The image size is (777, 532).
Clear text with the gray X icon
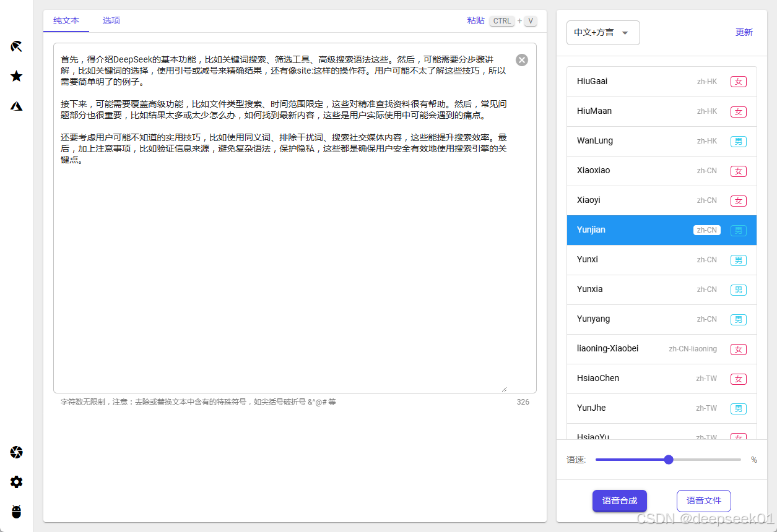click(x=522, y=60)
